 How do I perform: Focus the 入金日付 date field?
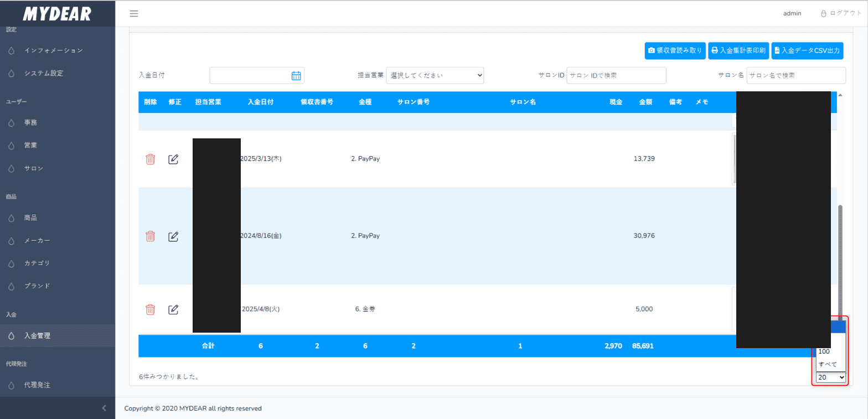tap(257, 76)
